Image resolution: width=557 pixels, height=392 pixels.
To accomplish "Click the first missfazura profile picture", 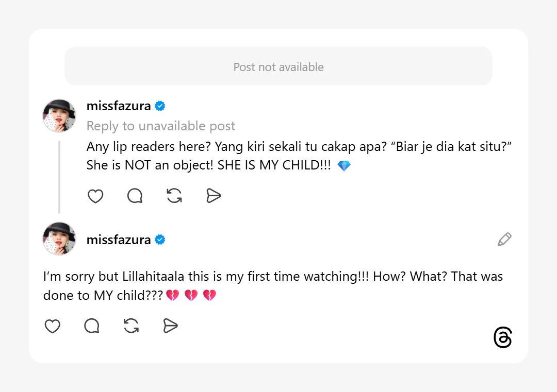I will (59, 115).
